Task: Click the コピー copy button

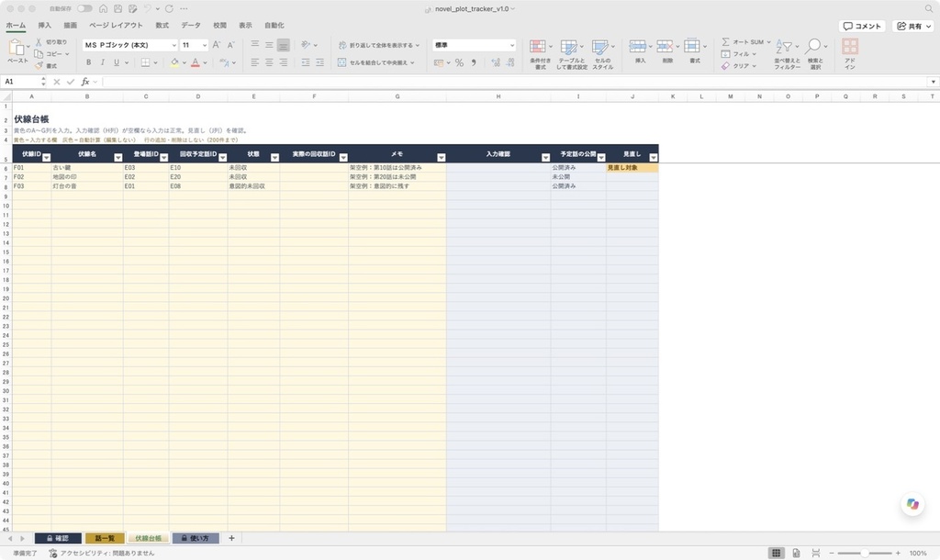Action: [x=50, y=54]
